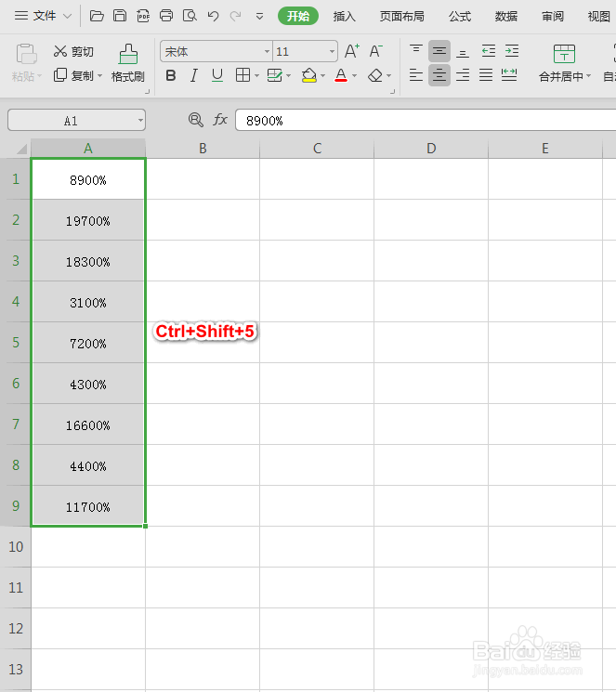Open the 页面布局 tab

[x=401, y=17]
